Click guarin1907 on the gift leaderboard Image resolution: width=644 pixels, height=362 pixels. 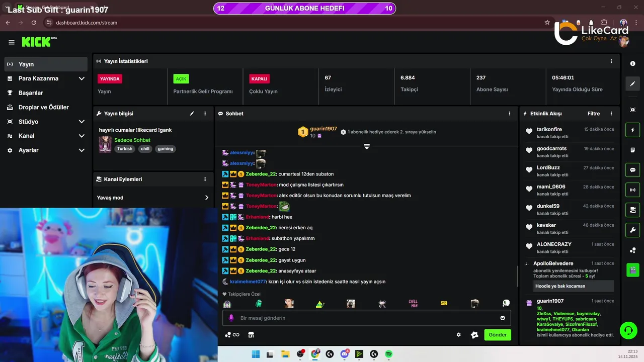324,129
